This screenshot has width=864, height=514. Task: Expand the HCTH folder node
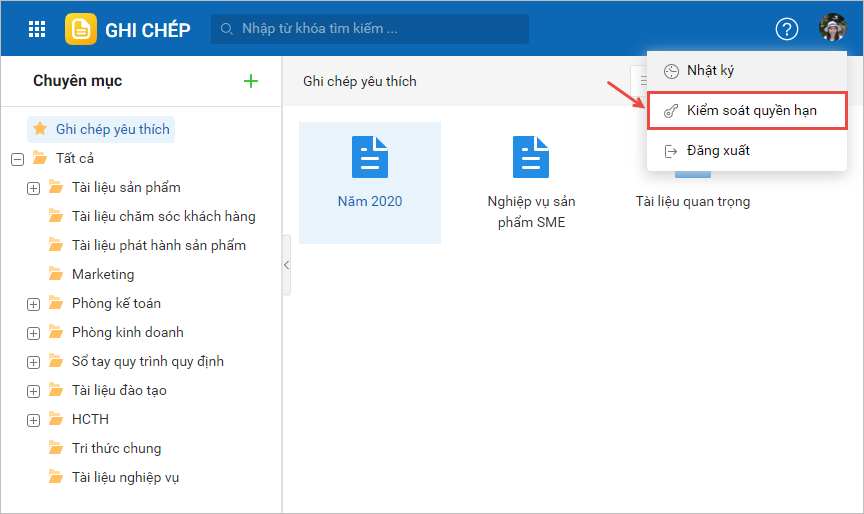tap(33, 420)
